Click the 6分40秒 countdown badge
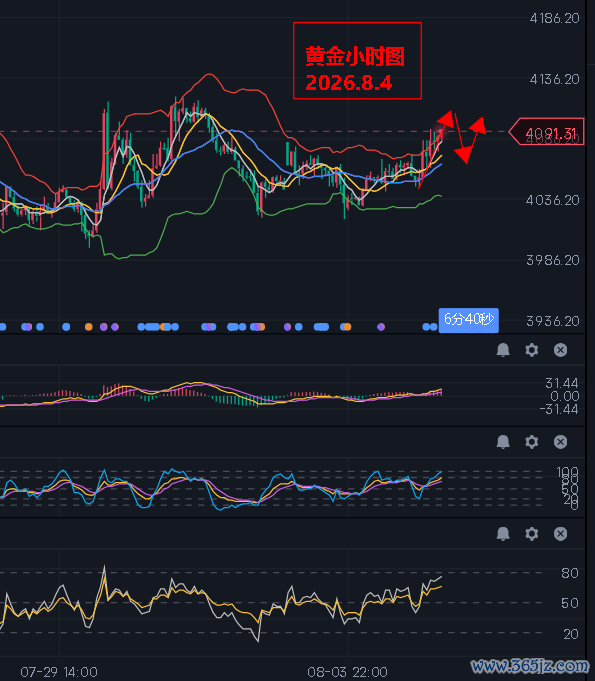This screenshot has height=681, width=595. pyautogui.click(x=469, y=320)
